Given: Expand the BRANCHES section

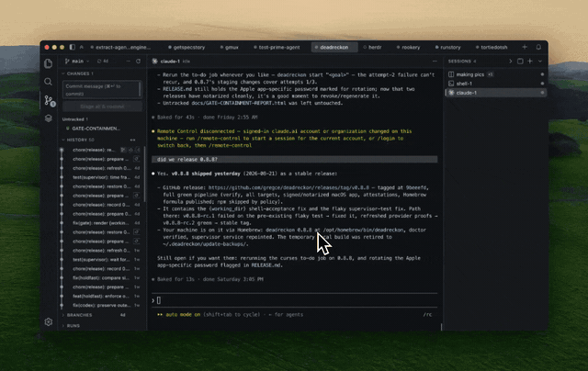Looking at the screenshot, I should 77,315.
